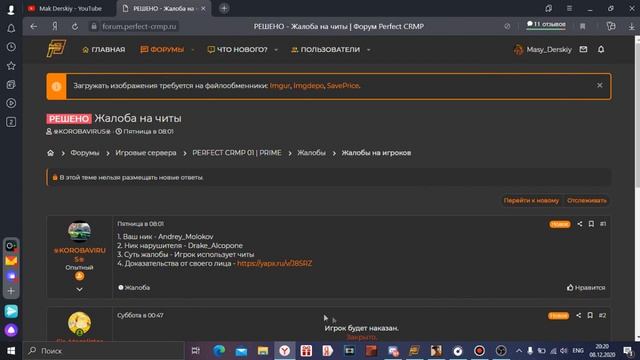Click the browser back arrow
640x360 pixels.
coord(33,26)
